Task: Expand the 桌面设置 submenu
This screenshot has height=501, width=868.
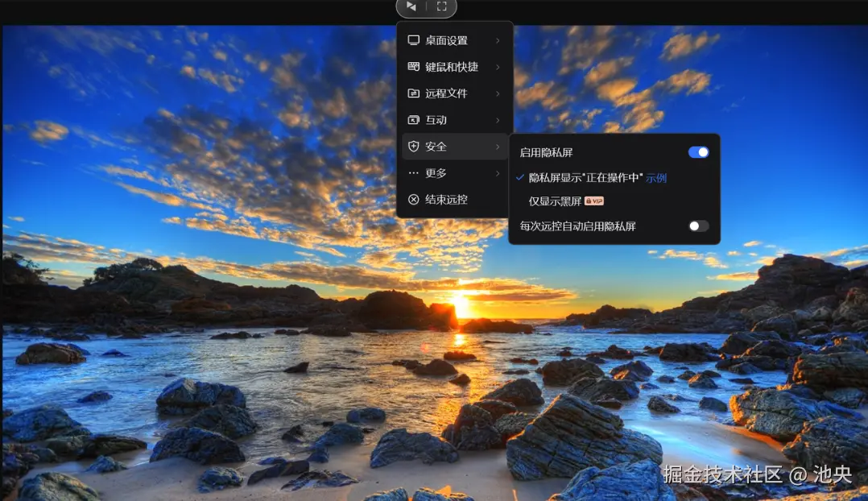Action: point(451,39)
